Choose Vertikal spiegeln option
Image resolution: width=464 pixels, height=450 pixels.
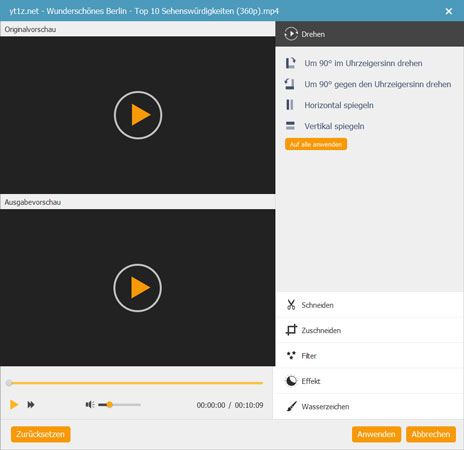pyautogui.click(x=334, y=126)
